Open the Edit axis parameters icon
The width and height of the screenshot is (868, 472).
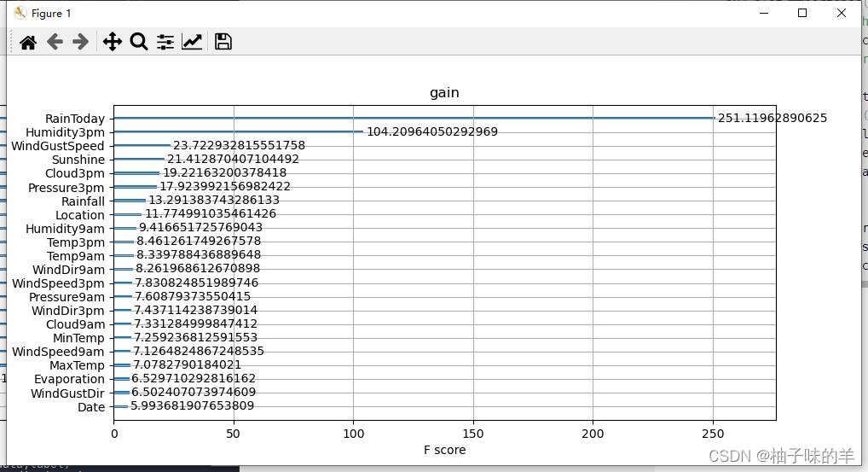192,42
